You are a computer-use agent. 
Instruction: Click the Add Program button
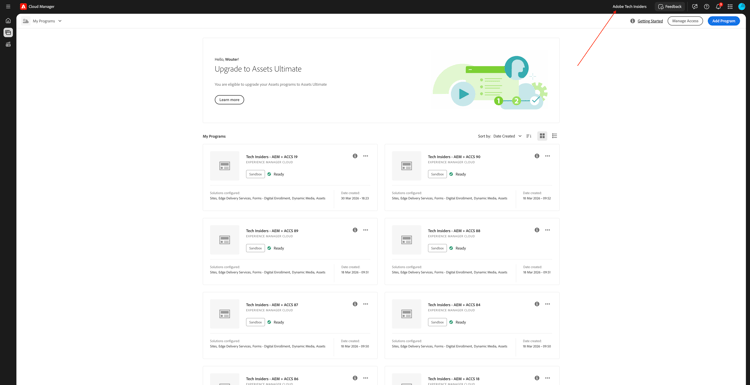tap(724, 21)
